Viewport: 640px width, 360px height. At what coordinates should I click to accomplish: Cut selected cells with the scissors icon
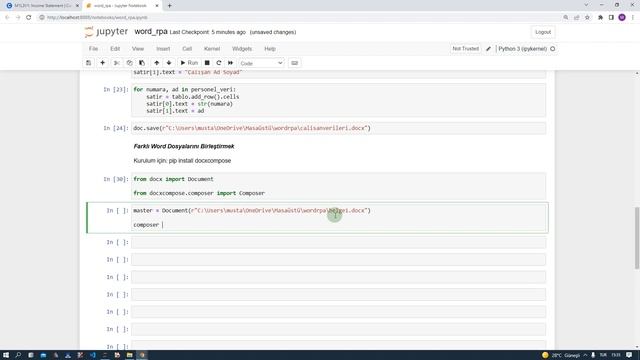(117, 63)
